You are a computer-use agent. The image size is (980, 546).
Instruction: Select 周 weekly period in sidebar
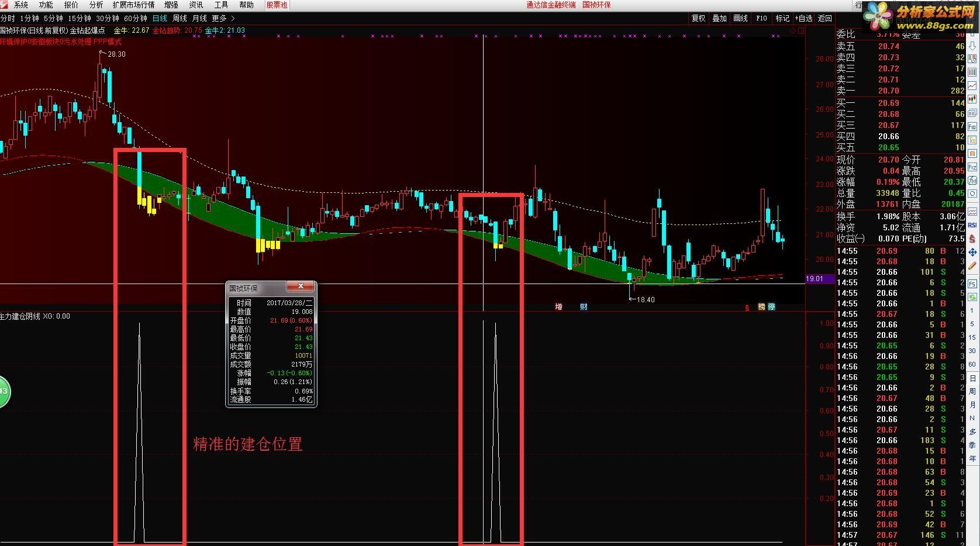pos(972,391)
